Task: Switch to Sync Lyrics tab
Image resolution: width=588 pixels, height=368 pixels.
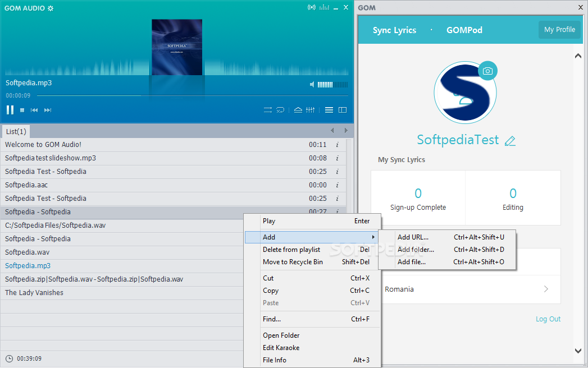Action: tap(394, 30)
